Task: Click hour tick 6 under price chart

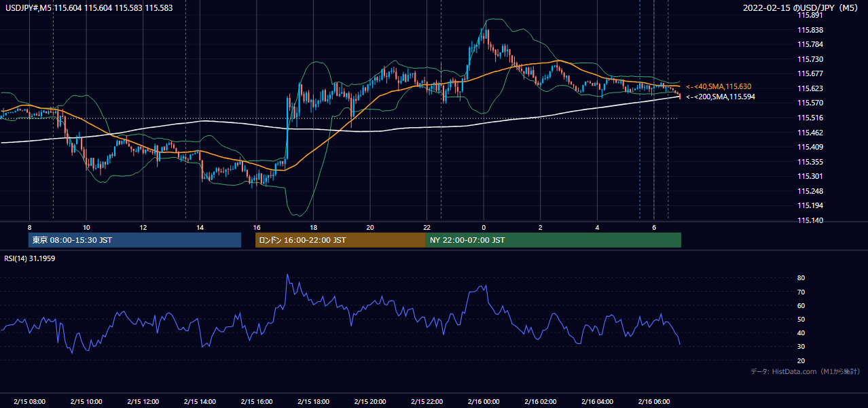Action: [653, 227]
